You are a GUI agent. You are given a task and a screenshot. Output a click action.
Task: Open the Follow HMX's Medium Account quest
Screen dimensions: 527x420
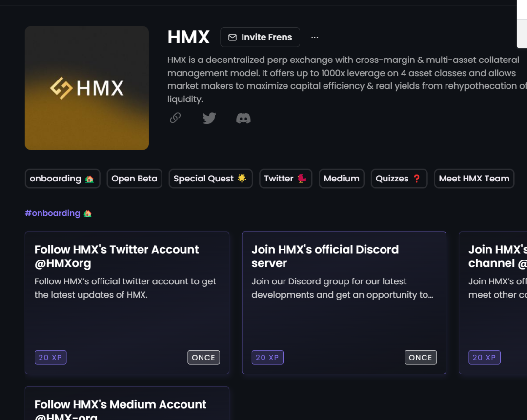(x=127, y=403)
